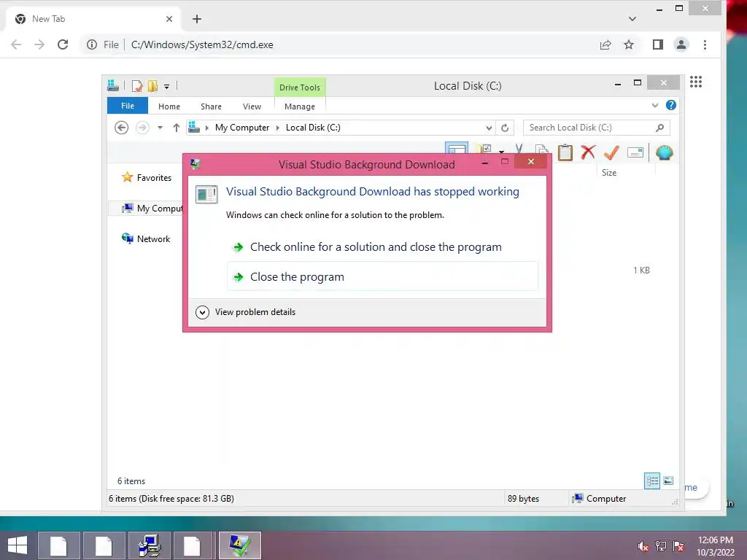Viewport: 747px width, 560px height.
Task: Open Chrome tab search chevron
Action: coord(632,18)
